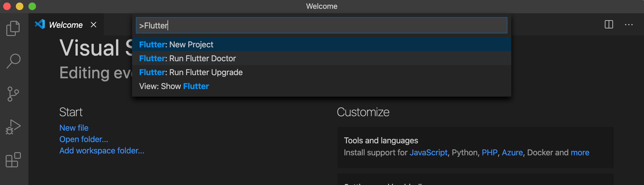Select the Welcome editor tab
The width and height of the screenshot is (644, 185).
(x=66, y=25)
